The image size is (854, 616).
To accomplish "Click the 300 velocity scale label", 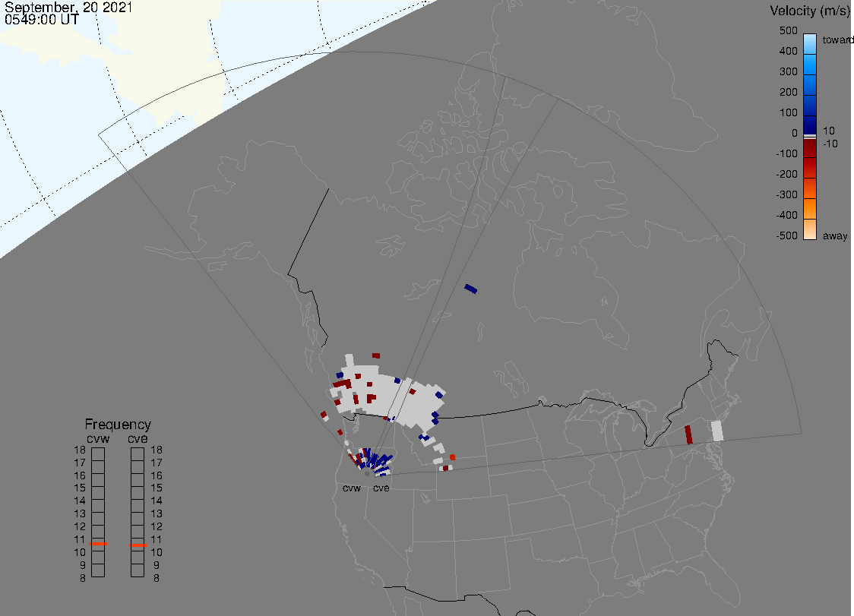I will tap(788, 72).
